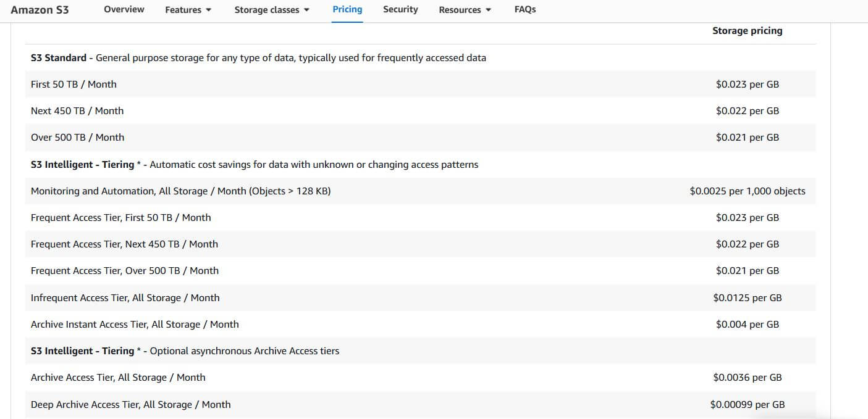Viewport: 868px width, 419px height.
Task: Select the Archive Instant Access Tier row label
Action: [x=135, y=325]
